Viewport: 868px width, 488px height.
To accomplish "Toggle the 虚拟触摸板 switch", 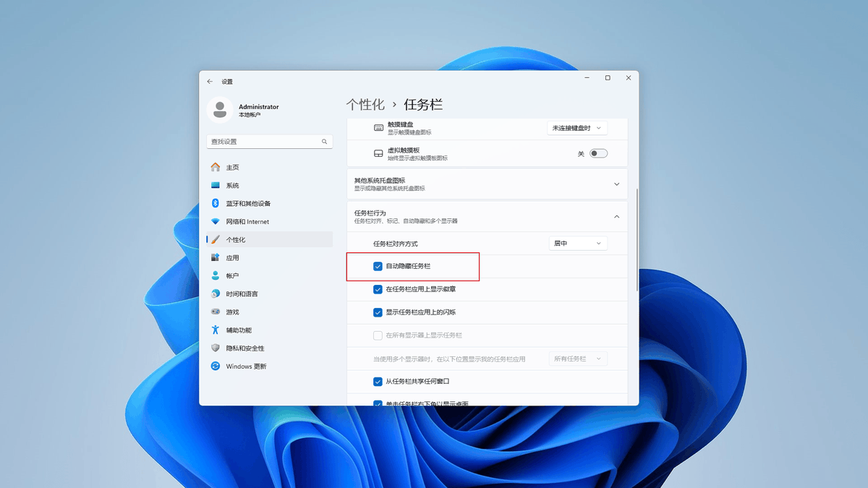I will (x=598, y=153).
